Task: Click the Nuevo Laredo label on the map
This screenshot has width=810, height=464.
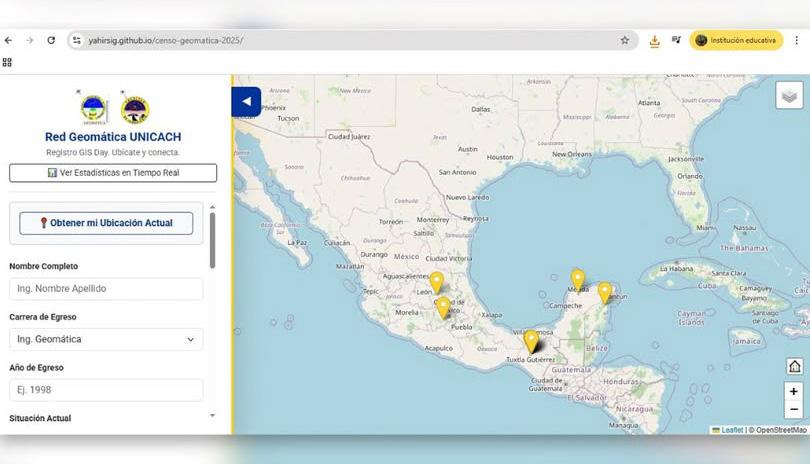Action: pos(468,197)
